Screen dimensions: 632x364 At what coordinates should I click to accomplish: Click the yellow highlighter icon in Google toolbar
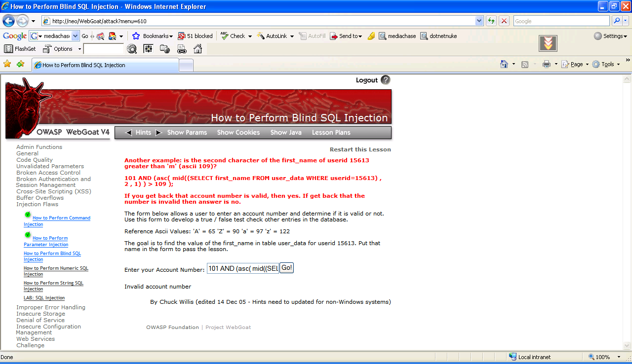(x=371, y=36)
